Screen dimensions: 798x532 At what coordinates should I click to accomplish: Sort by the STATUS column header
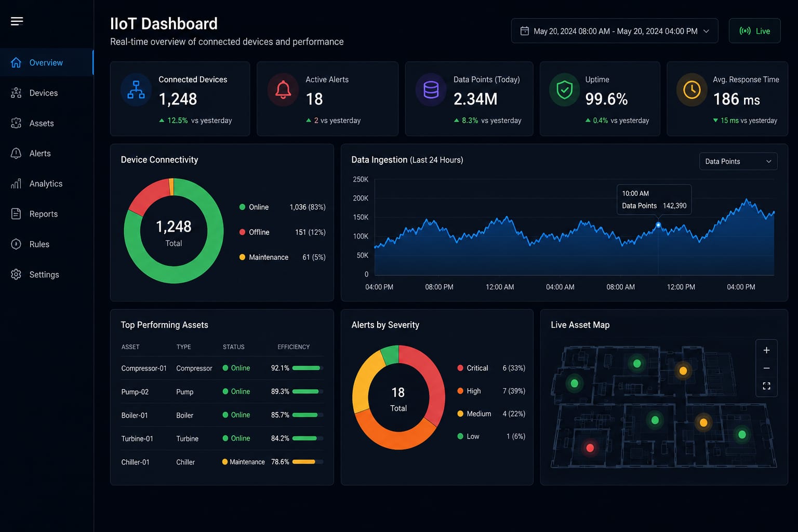[x=234, y=347]
